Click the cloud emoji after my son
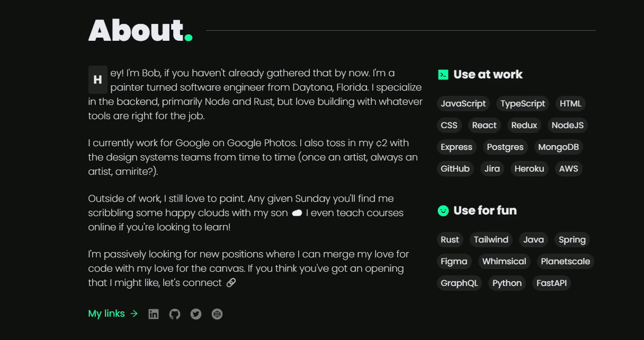This screenshot has height=340, width=644. (297, 213)
